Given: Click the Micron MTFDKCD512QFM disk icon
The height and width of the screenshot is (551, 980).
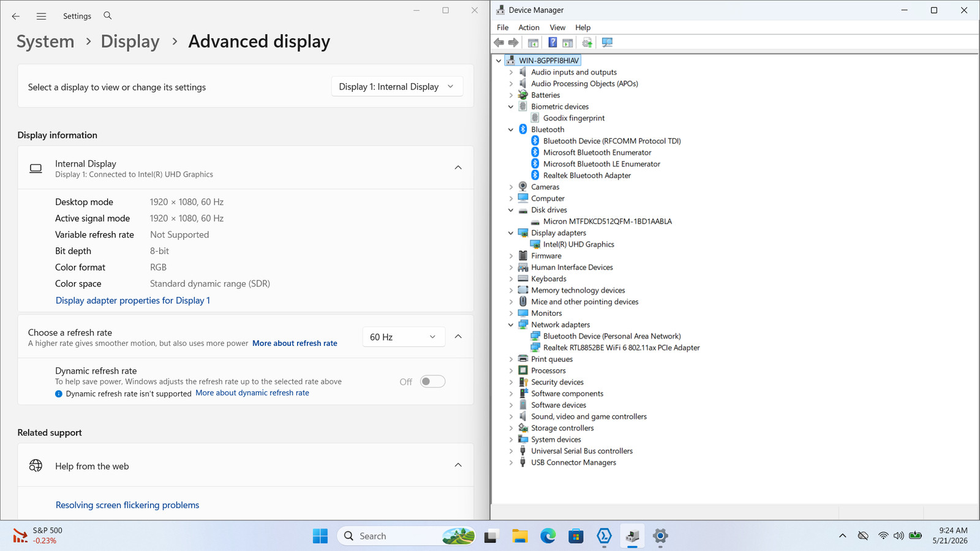Looking at the screenshot, I should 535,222.
